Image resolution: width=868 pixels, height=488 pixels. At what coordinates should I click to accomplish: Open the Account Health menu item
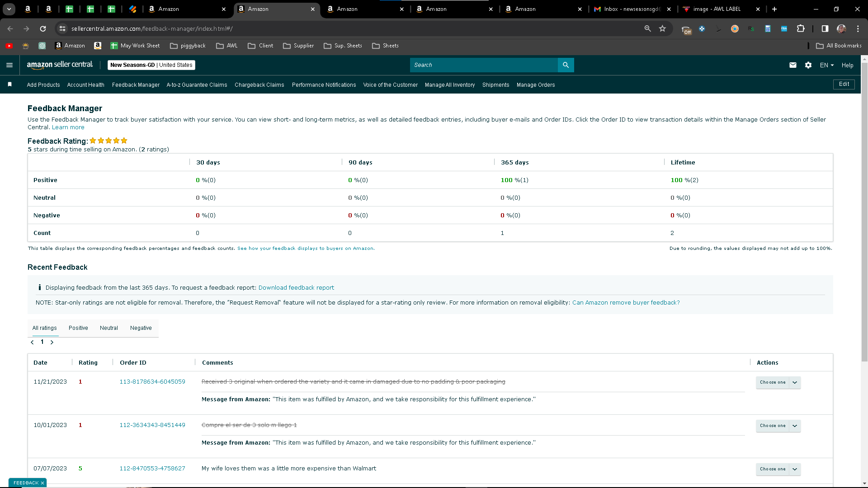(86, 85)
